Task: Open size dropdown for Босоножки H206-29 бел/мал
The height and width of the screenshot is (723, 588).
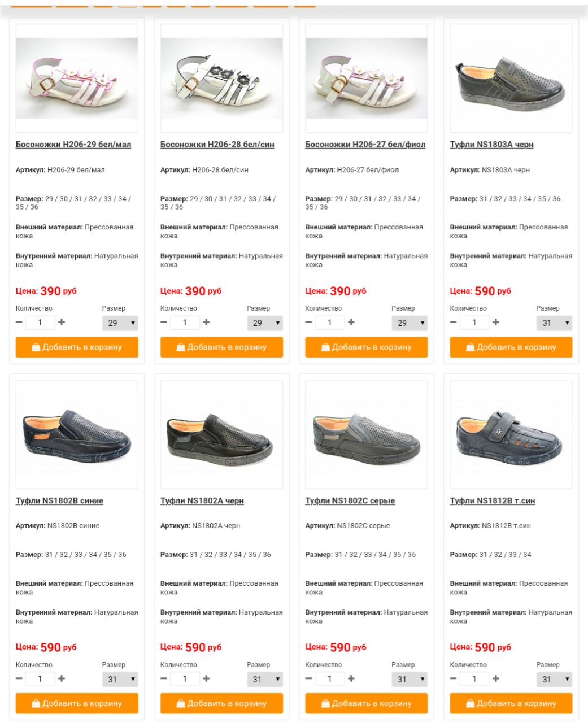Action: tap(120, 323)
